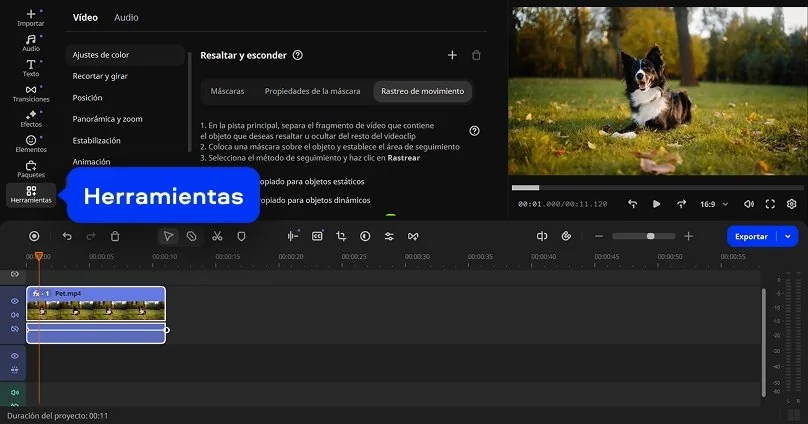
Task: Click the crop tool in timeline toolbar
Action: point(341,236)
